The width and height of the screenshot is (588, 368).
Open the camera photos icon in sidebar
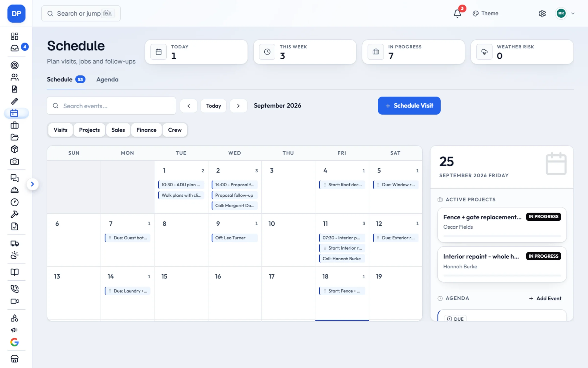(x=15, y=161)
